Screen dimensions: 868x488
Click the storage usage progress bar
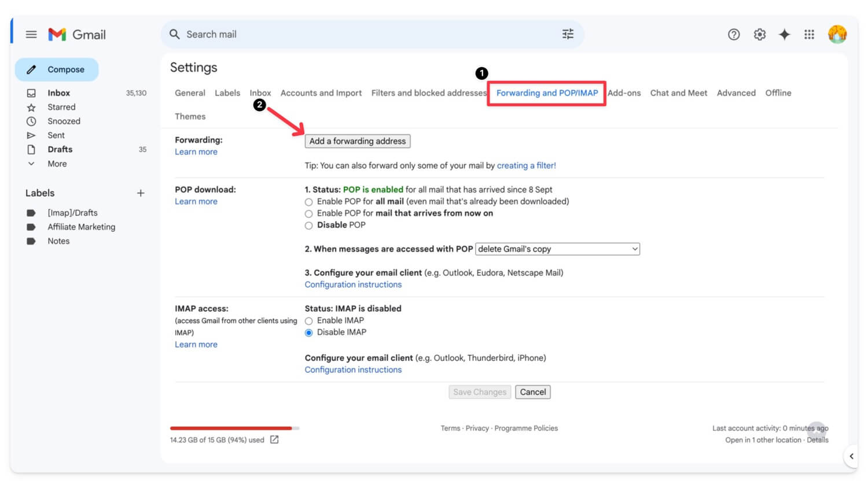click(231, 428)
